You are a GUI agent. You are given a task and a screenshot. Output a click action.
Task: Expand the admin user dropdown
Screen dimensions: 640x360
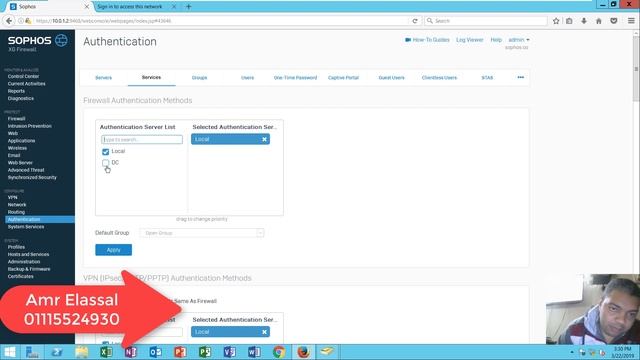pos(519,40)
